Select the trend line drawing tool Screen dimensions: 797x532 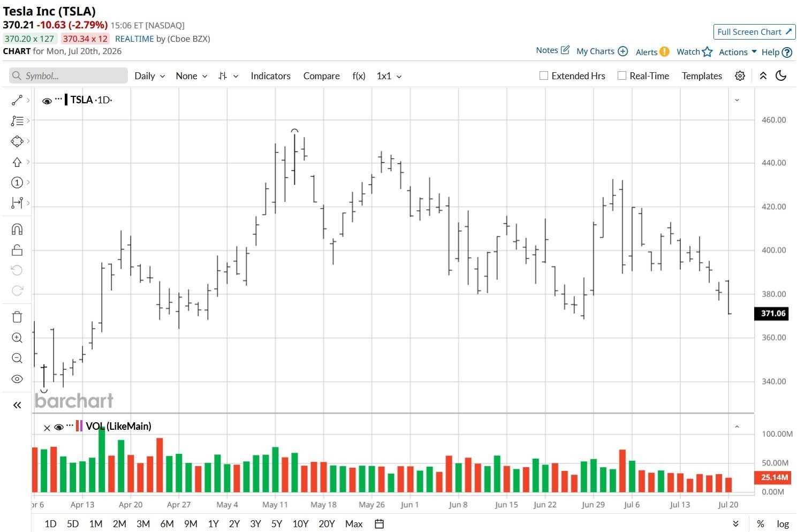click(x=17, y=100)
